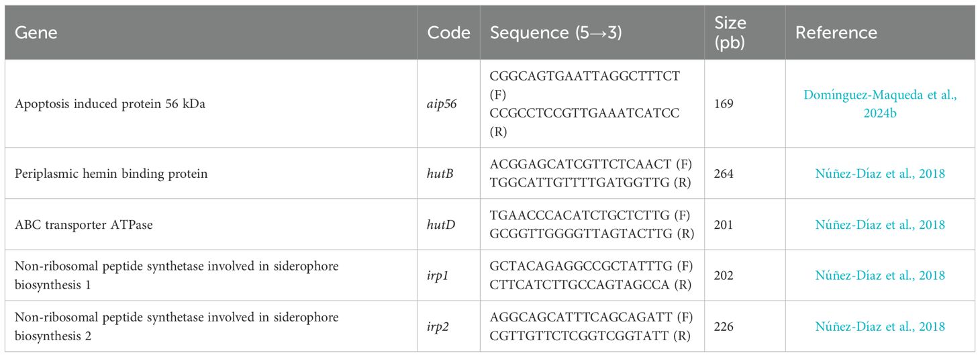Click the ABC transporter ATPase cell
Image resolution: width=980 pixels, height=357 pixels.
point(84,225)
